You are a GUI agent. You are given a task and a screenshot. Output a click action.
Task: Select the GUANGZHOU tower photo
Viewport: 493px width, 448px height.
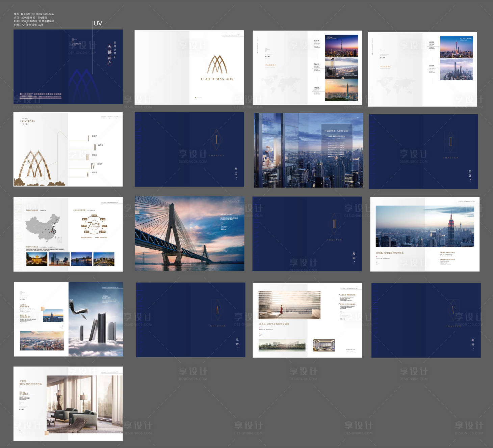click(x=456, y=47)
